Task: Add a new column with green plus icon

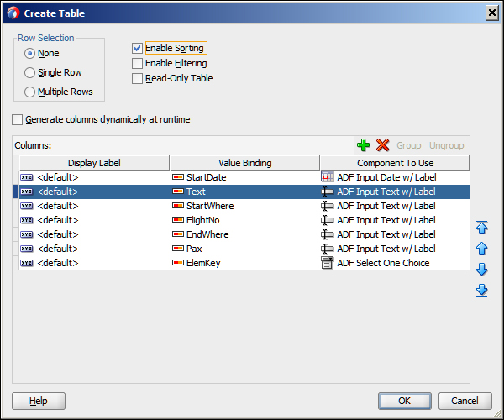Action: tap(363, 145)
